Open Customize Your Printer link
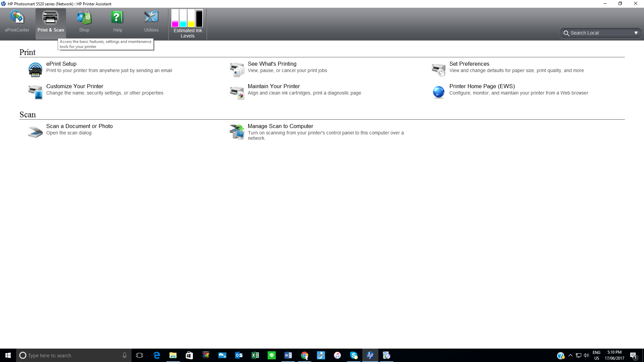This screenshot has height=362, width=644. tap(75, 86)
